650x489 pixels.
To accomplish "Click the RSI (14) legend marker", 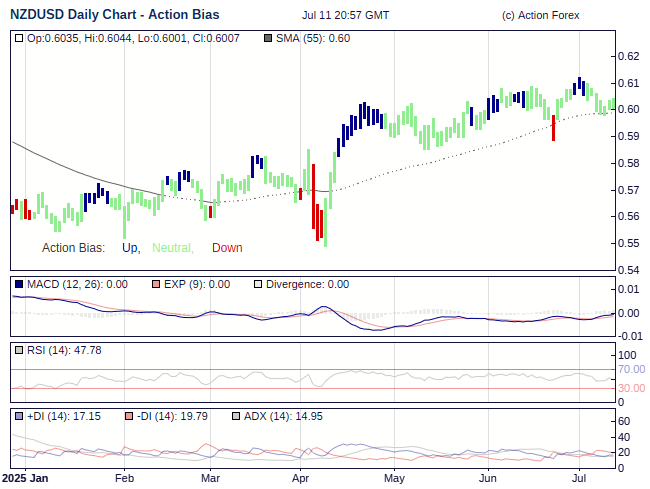I will (20, 350).
